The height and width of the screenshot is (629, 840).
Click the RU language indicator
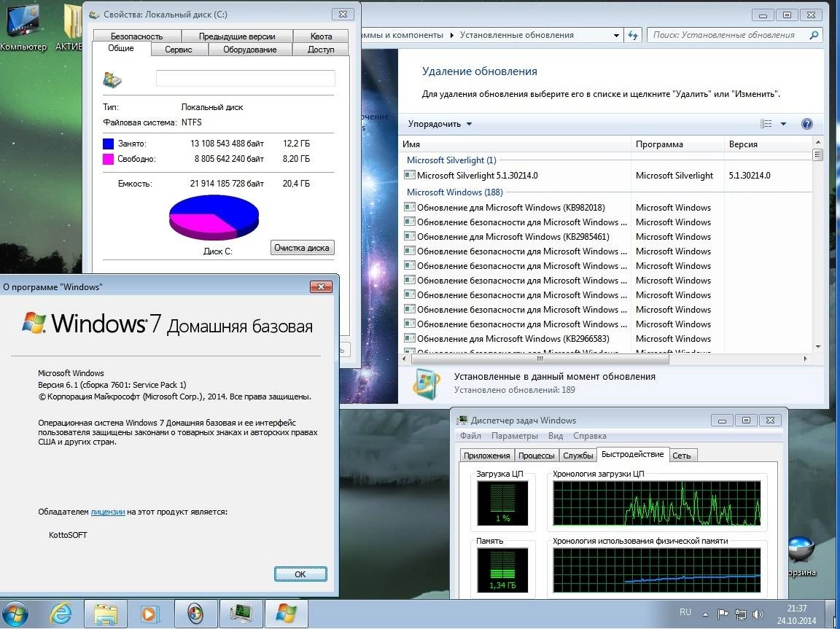pyautogui.click(x=685, y=612)
